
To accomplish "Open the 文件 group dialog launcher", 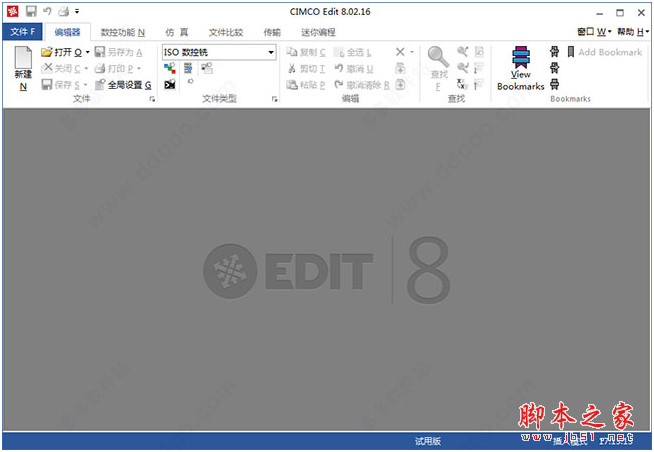I will [152, 99].
